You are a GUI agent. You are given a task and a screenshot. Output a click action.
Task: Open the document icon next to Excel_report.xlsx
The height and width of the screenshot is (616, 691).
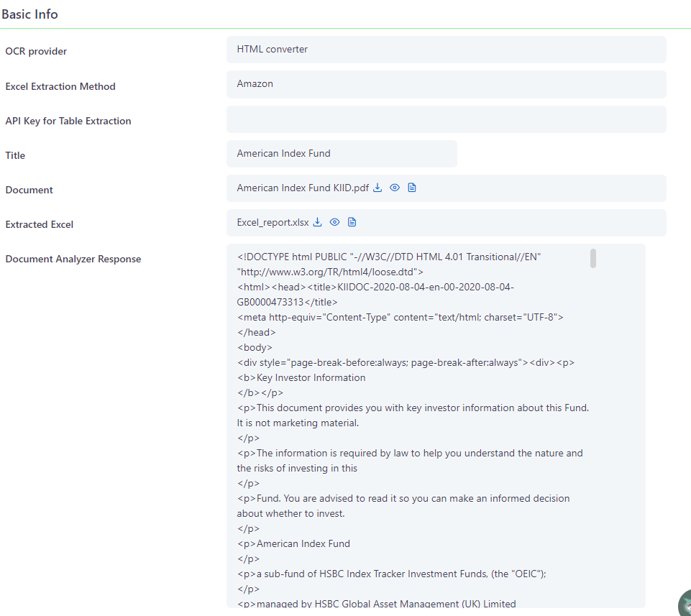tap(352, 221)
